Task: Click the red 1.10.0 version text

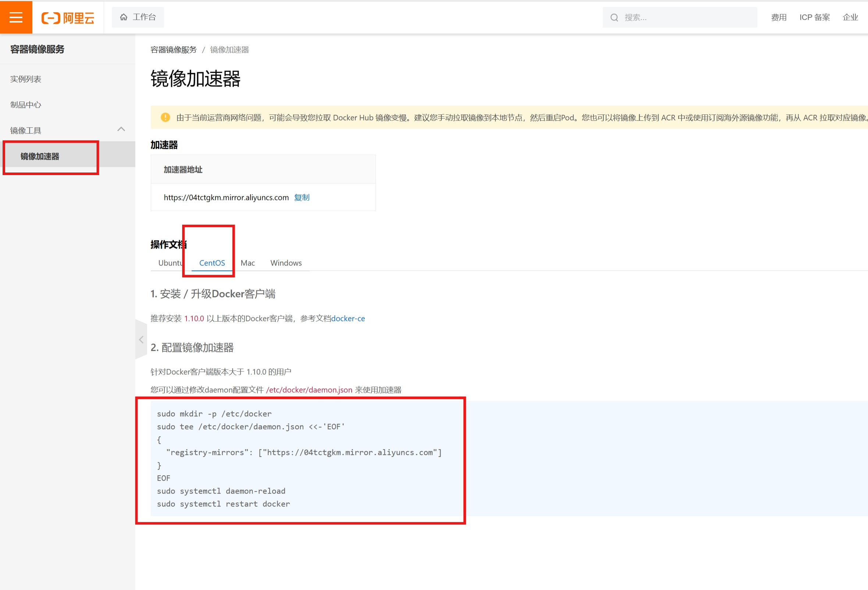Action: pos(194,319)
